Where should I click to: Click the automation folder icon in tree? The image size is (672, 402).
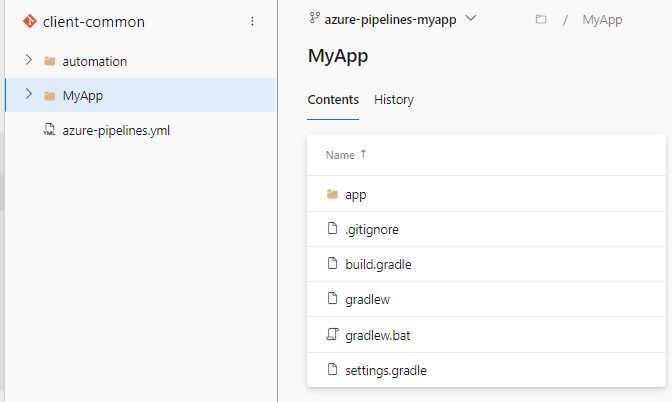pos(50,61)
